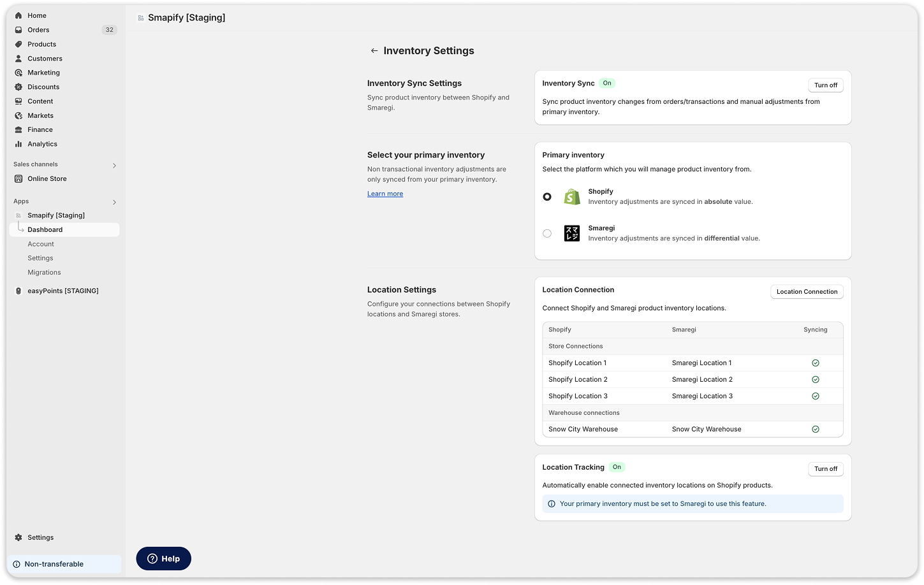Viewport: 924px width, 585px height.
Task: Click the Syncing column header
Action: point(815,330)
